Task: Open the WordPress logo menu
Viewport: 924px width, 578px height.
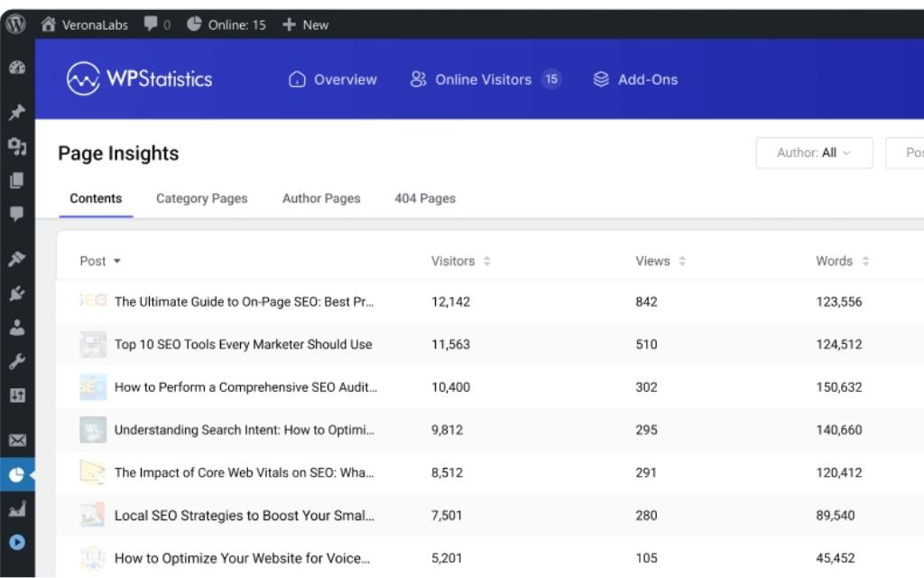Action: pos(15,24)
